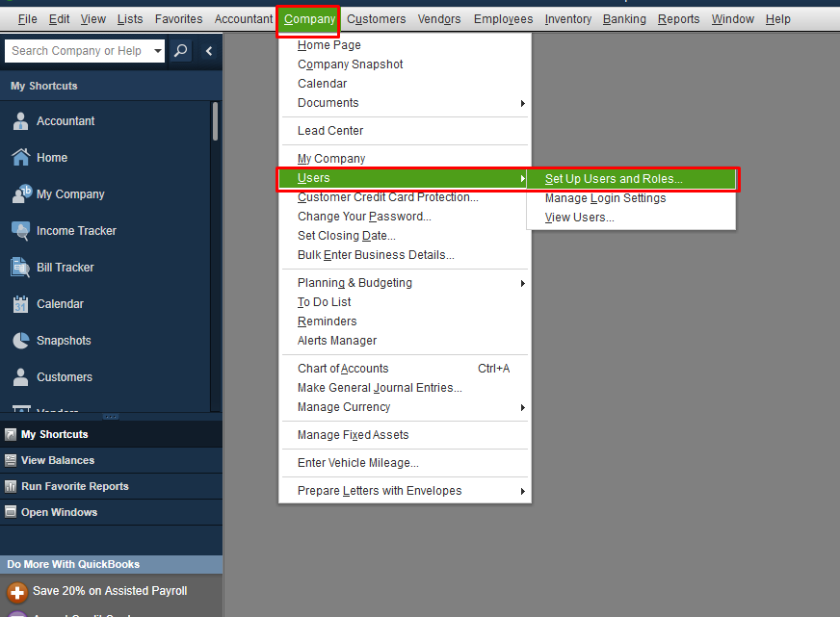Select Manage Login Settings
Image resolution: width=840 pixels, height=617 pixels.
point(631,198)
